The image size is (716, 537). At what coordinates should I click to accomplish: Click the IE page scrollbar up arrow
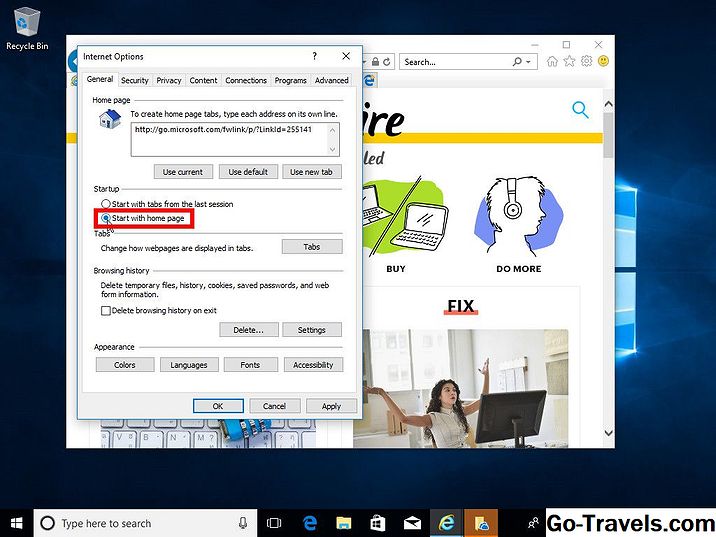(x=608, y=104)
